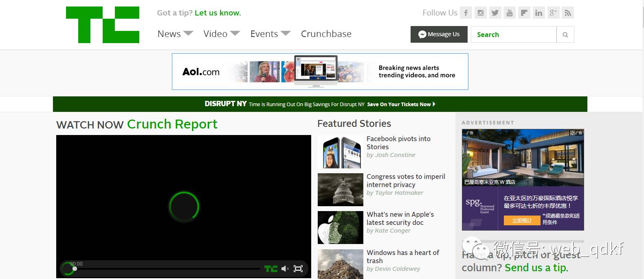Open the Flipboard follow icon
The height and width of the screenshot is (279, 644).
[524, 13]
